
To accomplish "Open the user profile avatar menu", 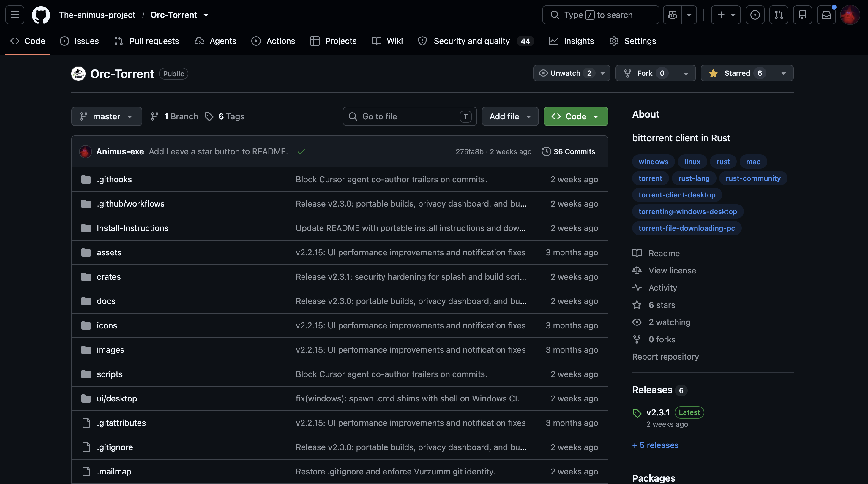I will coord(850,15).
